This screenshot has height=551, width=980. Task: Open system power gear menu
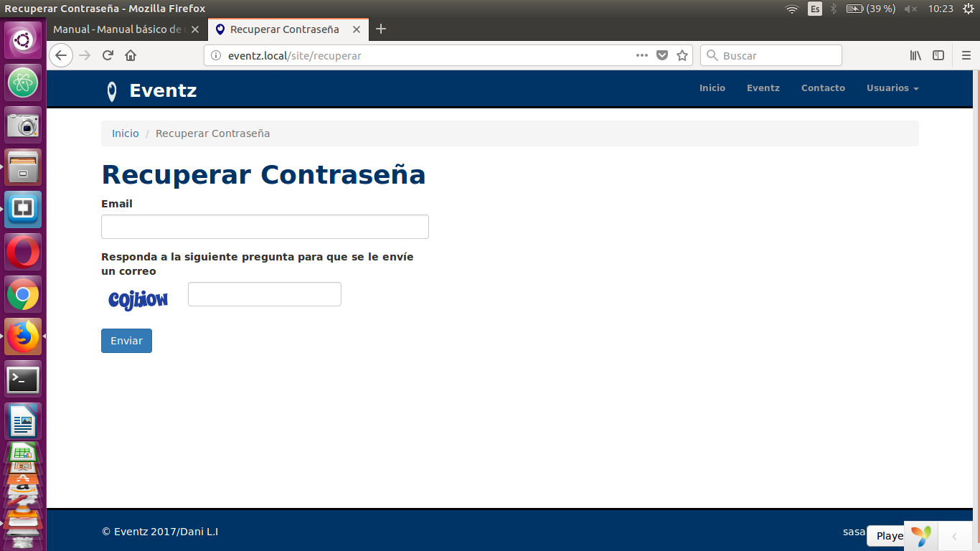[x=968, y=9]
